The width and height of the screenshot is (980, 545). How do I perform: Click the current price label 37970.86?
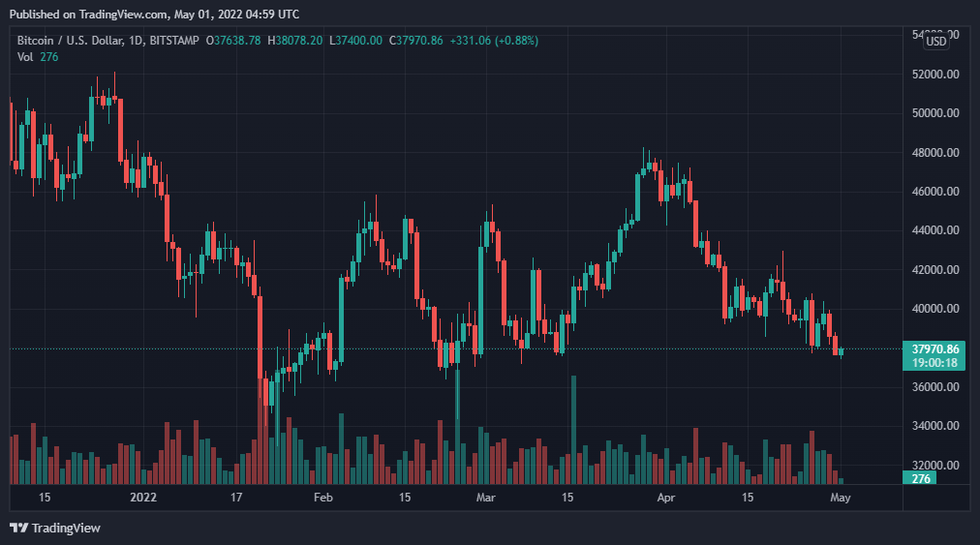(x=935, y=348)
